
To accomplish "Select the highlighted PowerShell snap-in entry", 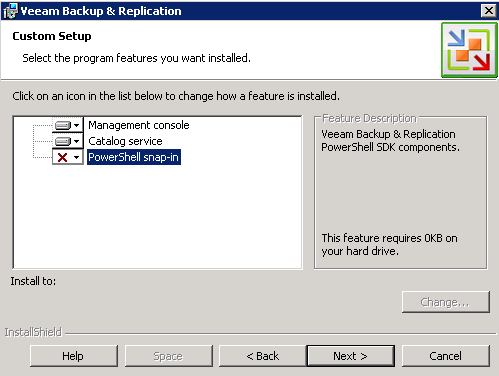I will pos(134,157).
